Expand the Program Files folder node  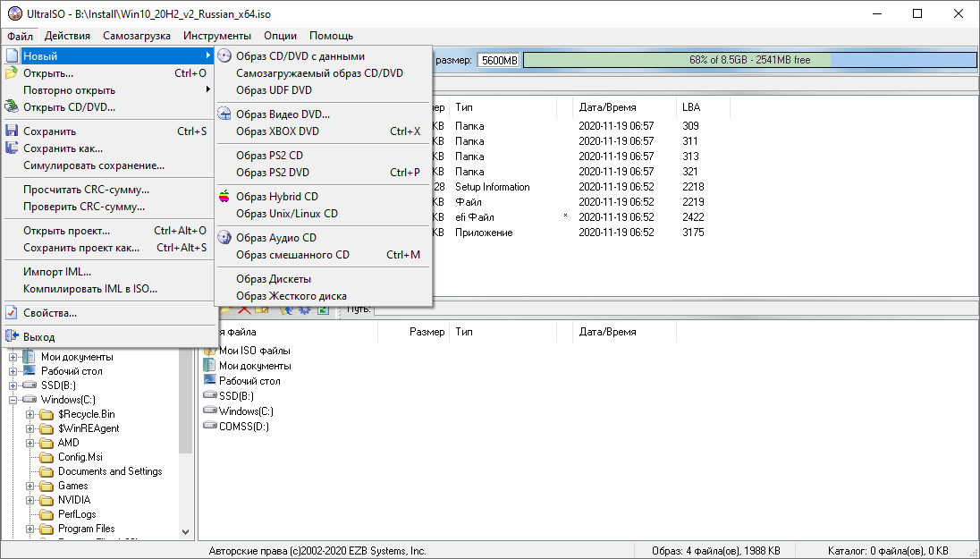click(x=30, y=529)
